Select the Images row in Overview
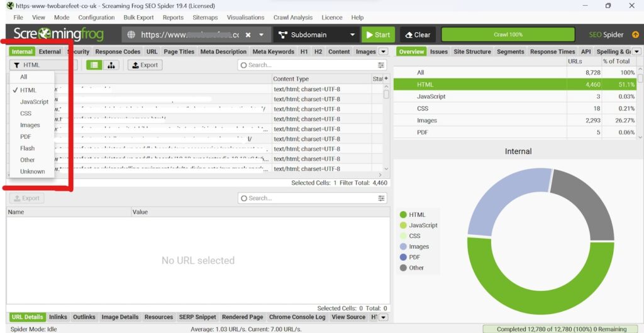The height and width of the screenshot is (333, 644). [515, 121]
